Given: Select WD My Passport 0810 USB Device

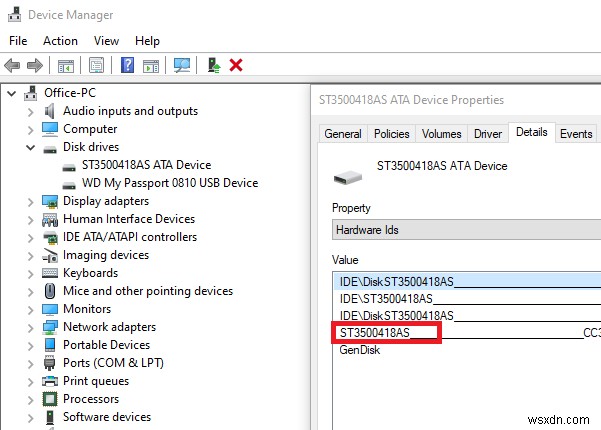Looking at the screenshot, I should [170, 183].
